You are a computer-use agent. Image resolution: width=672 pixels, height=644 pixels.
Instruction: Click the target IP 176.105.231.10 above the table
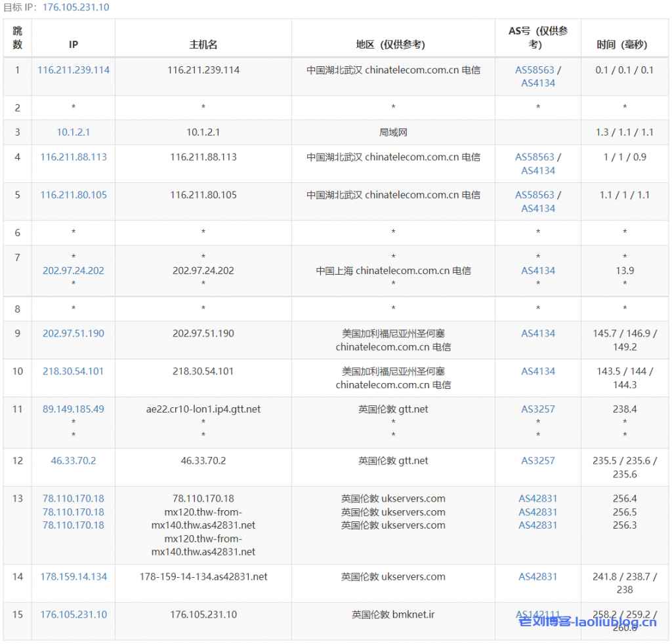pyautogui.click(x=75, y=7)
